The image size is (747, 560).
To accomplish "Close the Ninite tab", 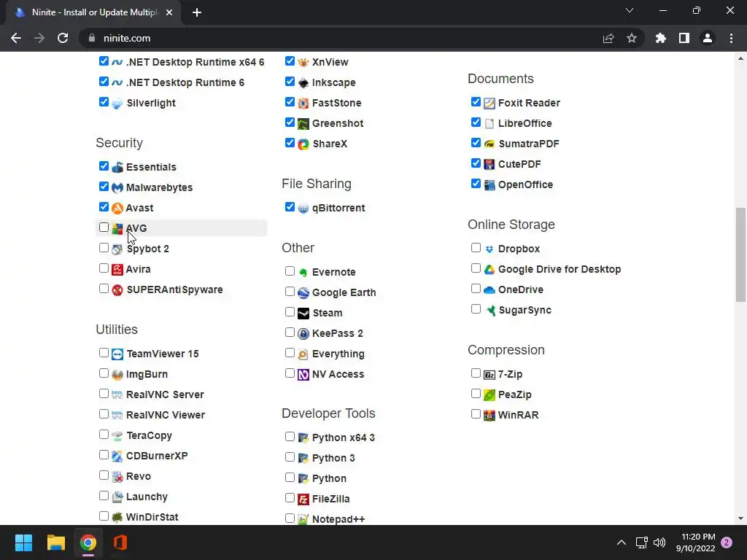I will pyautogui.click(x=169, y=13).
